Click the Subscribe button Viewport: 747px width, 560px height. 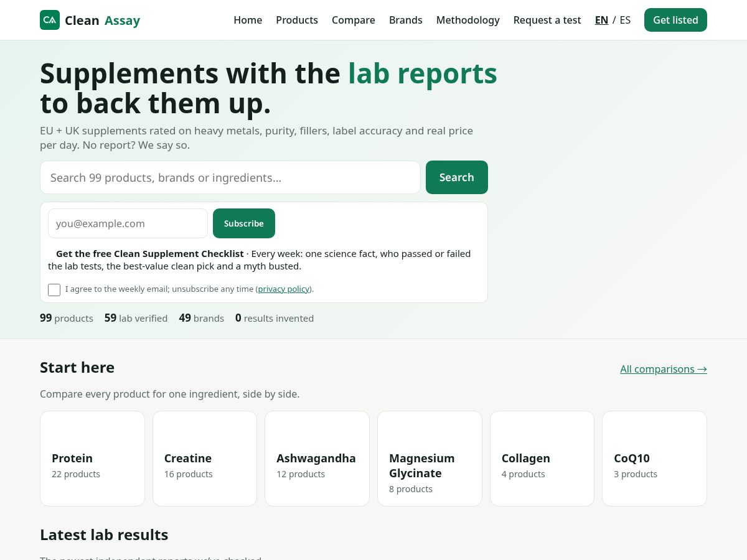click(x=244, y=223)
